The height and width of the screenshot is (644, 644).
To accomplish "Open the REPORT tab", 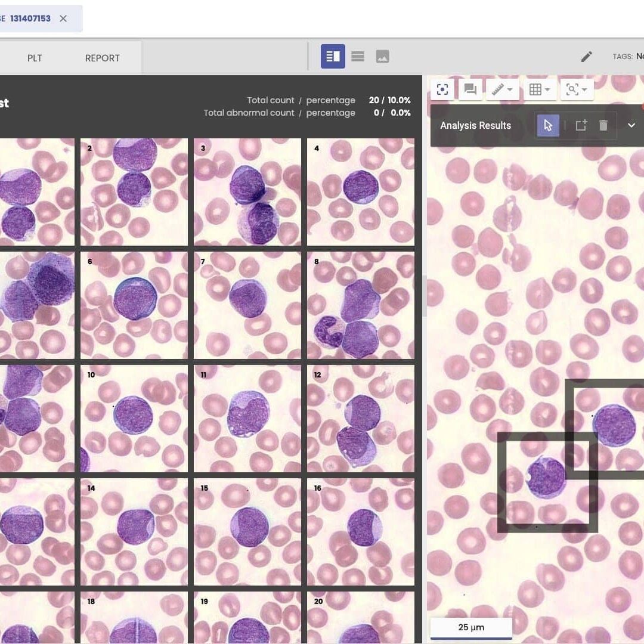I will pyautogui.click(x=102, y=58).
